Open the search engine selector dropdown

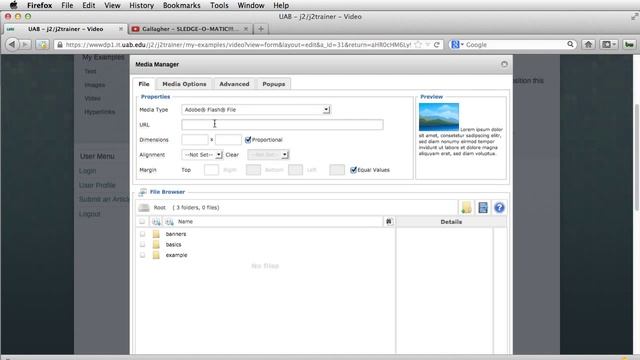(457, 44)
